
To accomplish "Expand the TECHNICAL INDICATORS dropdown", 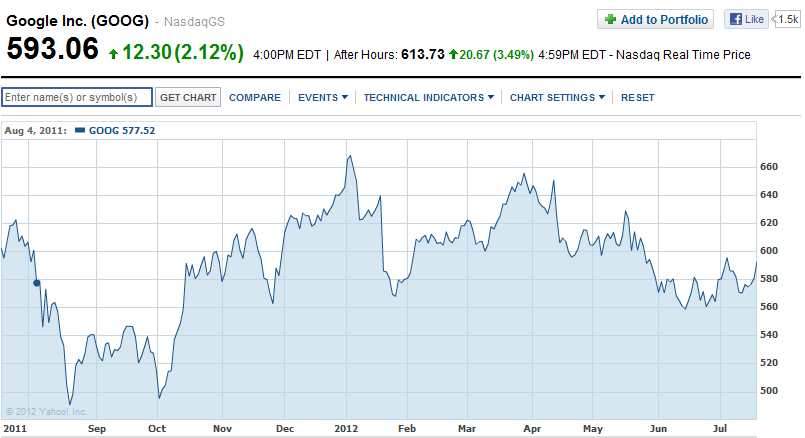I will (429, 98).
